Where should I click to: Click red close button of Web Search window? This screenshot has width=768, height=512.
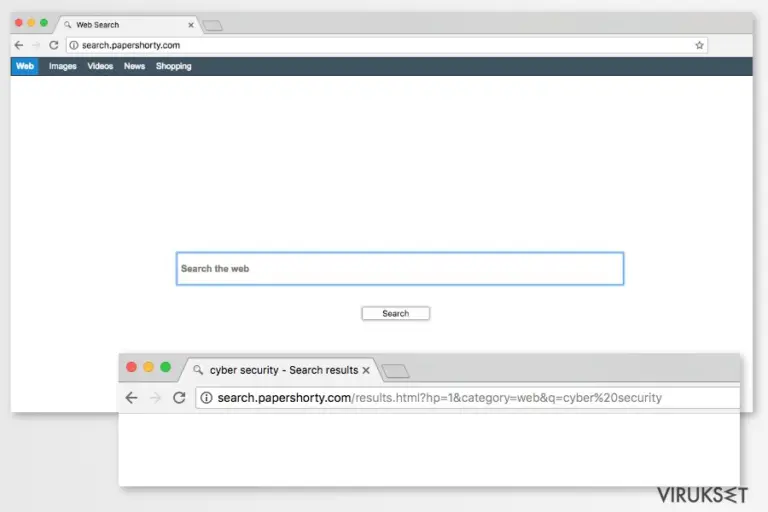tap(19, 23)
